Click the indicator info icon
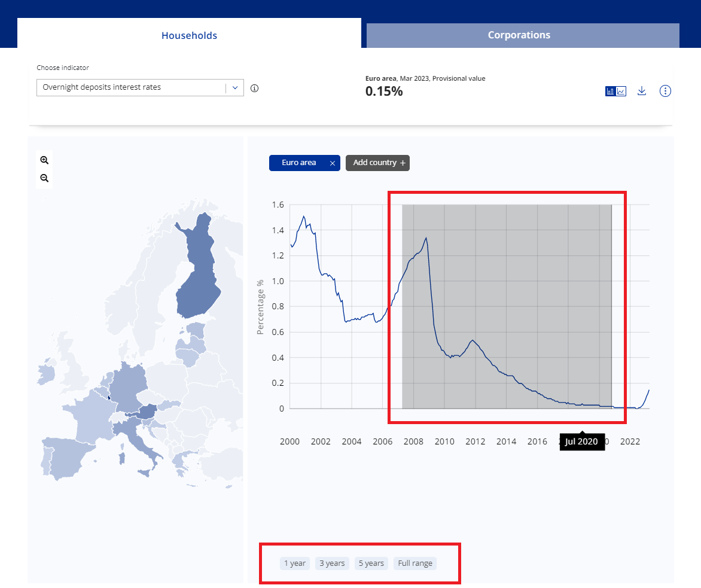701x588 pixels. click(x=254, y=88)
